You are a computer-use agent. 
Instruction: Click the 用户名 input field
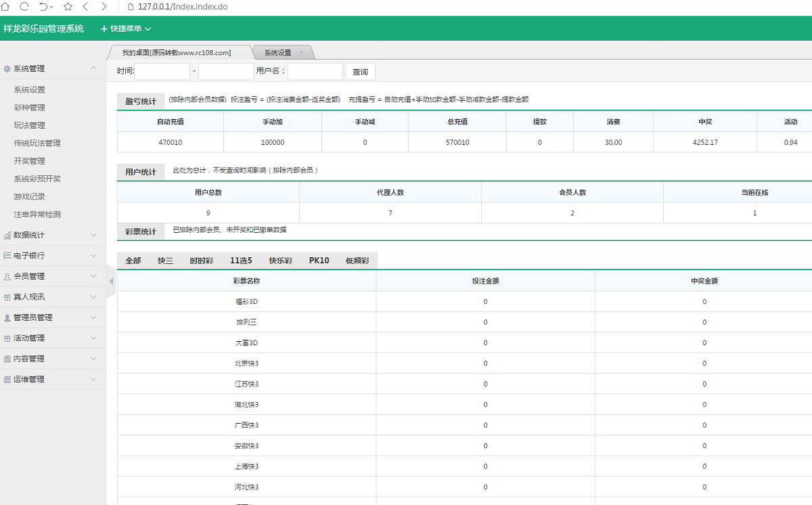[x=314, y=71]
